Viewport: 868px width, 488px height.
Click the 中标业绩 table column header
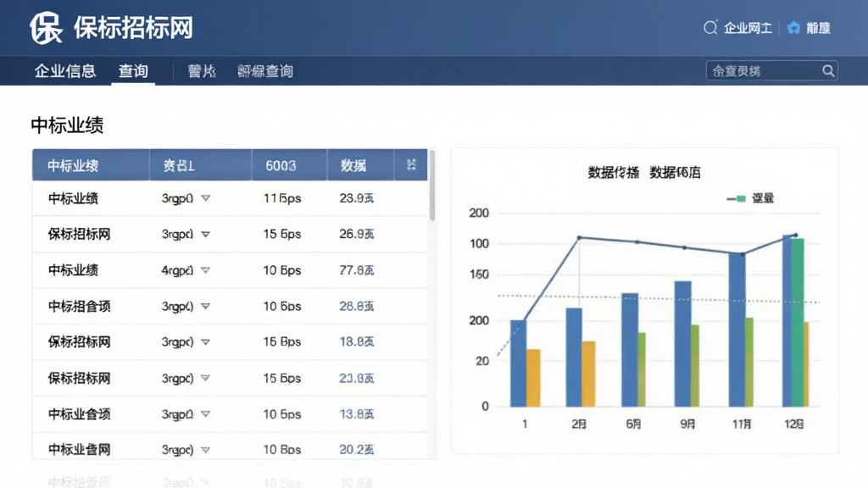[x=73, y=165]
